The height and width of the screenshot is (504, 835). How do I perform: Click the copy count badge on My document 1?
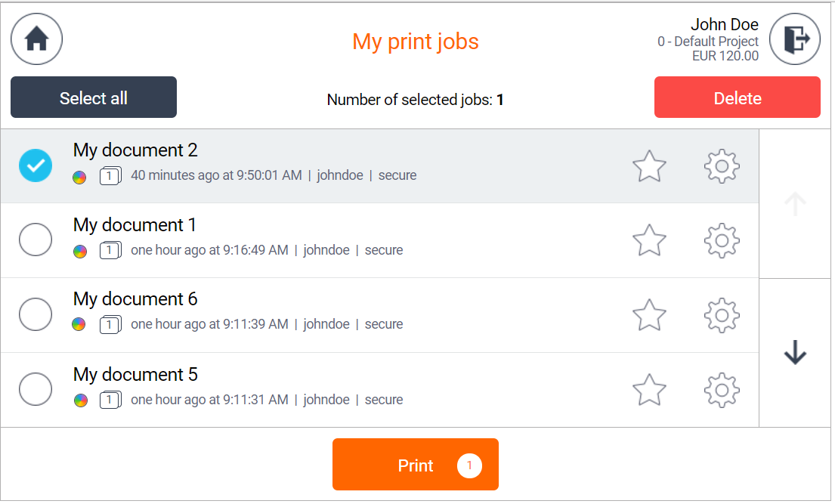110,249
